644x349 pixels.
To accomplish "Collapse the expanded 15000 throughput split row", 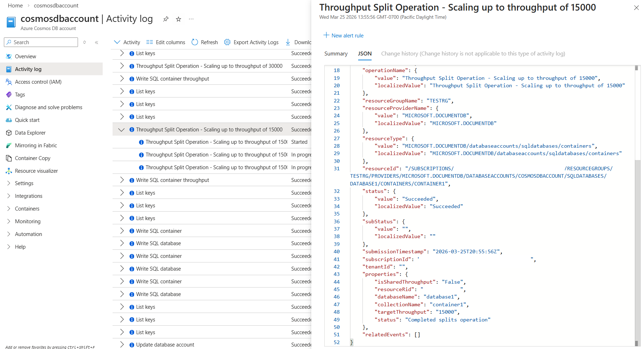I will click(121, 130).
